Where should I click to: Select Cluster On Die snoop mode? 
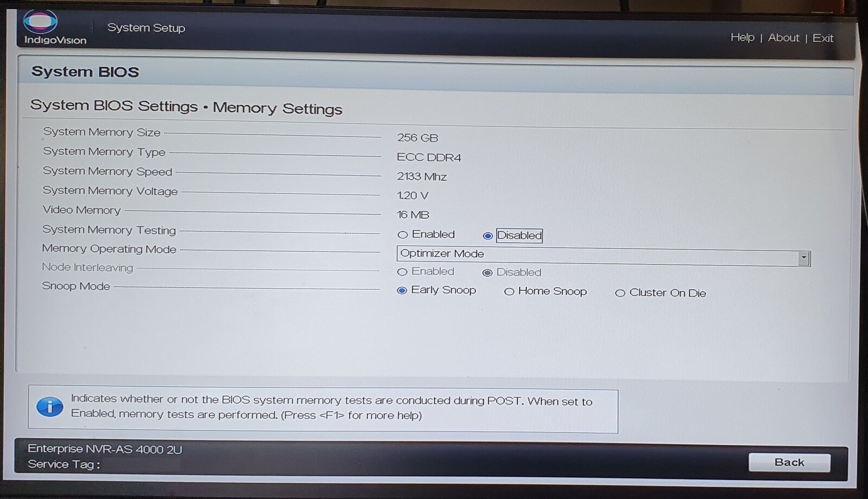620,293
